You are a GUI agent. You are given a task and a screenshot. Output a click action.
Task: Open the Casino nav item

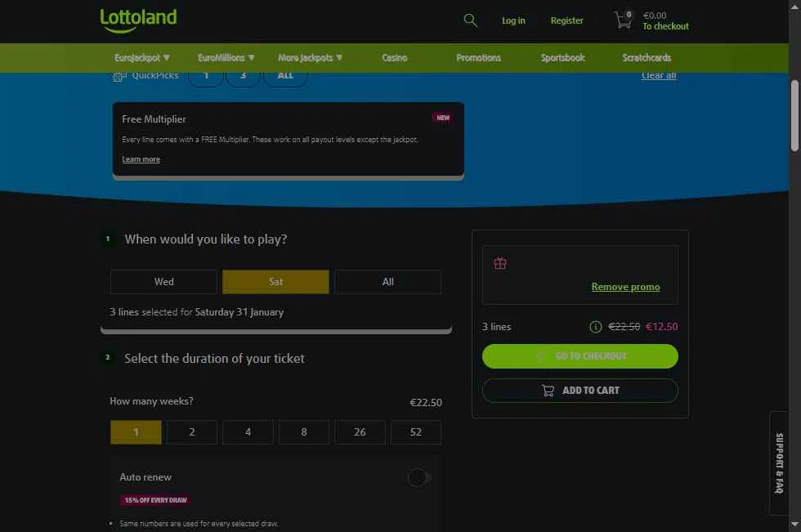coord(394,58)
